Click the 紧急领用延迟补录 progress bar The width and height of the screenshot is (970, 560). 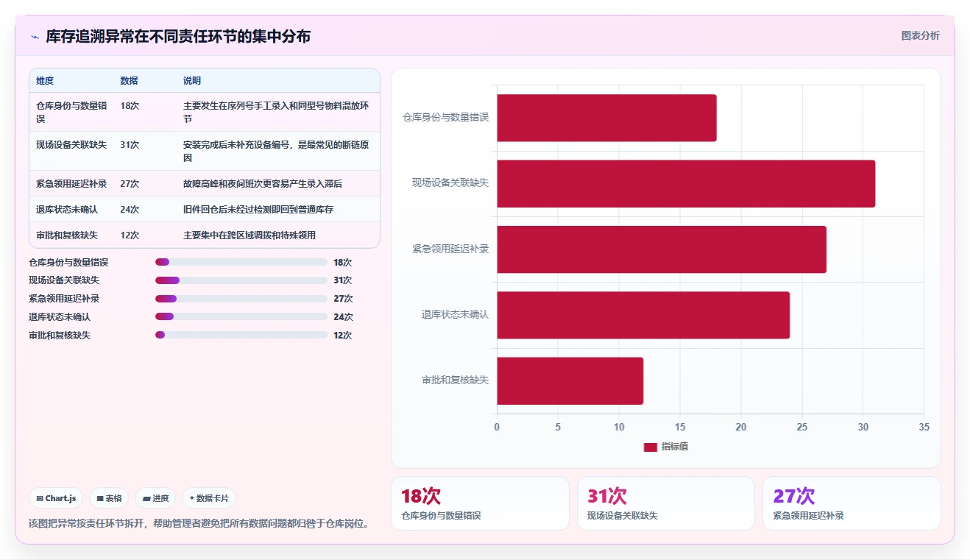pos(241,299)
